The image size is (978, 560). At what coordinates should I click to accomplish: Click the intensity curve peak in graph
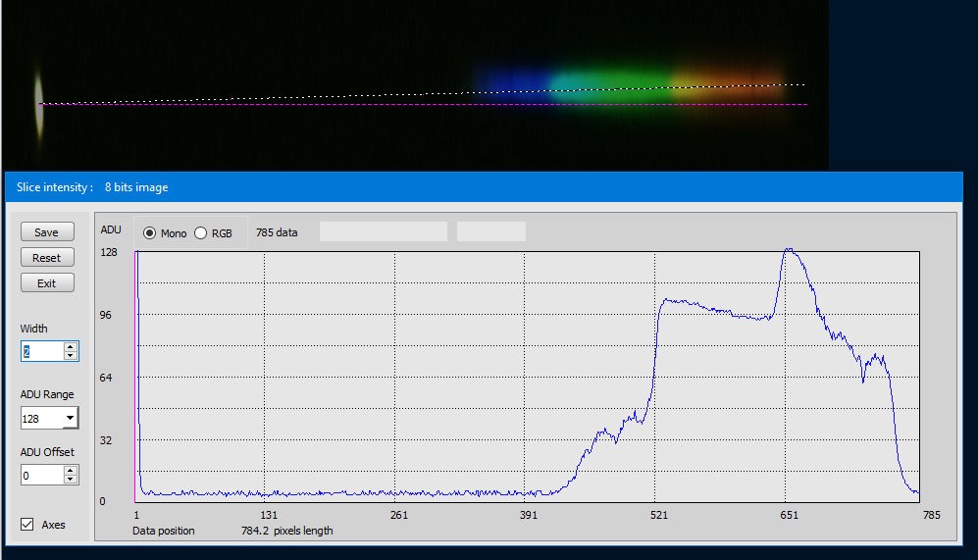click(x=789, y=250)
